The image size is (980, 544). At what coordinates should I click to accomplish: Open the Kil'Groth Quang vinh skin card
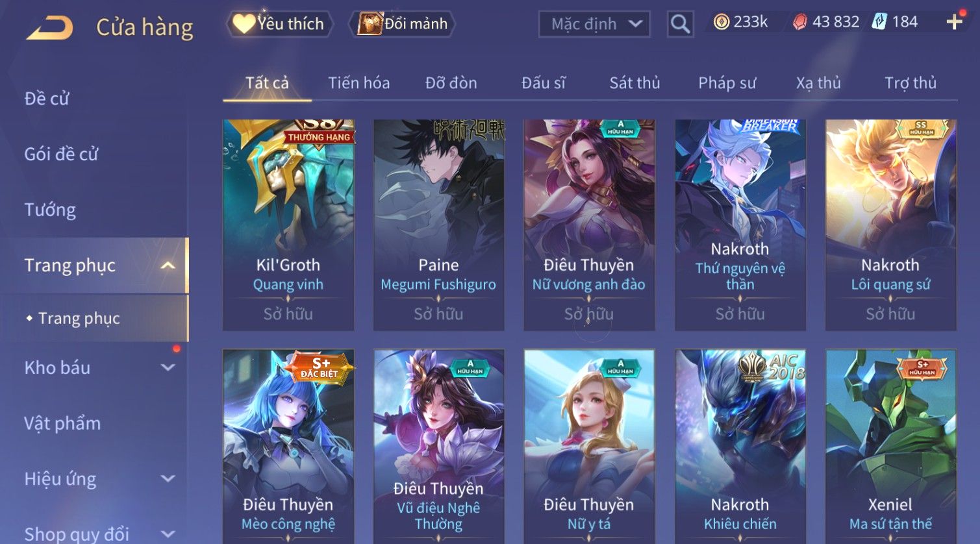coord(288,225)
